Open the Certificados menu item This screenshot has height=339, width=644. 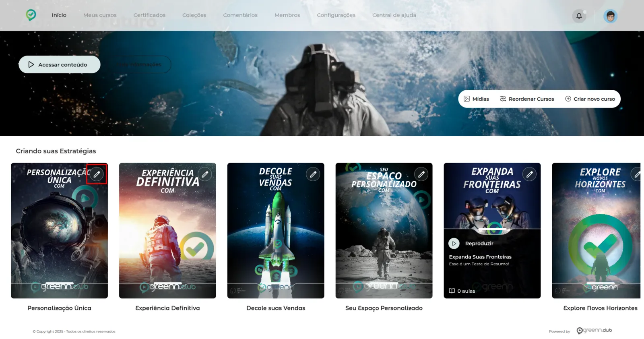tap(149, 15)
